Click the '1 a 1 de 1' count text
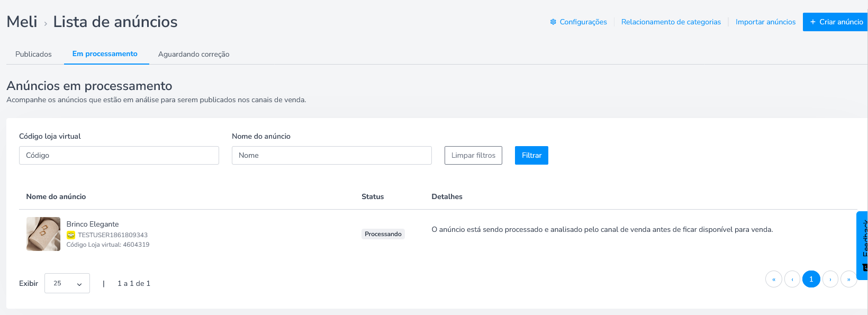 (x=134, y=283)
